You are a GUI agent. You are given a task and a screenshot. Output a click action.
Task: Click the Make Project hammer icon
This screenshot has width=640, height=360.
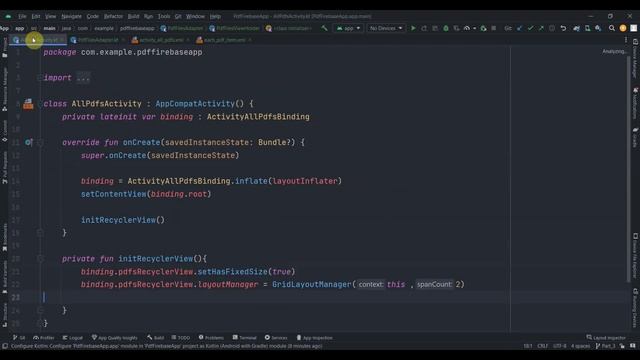[x=324, y=28]
